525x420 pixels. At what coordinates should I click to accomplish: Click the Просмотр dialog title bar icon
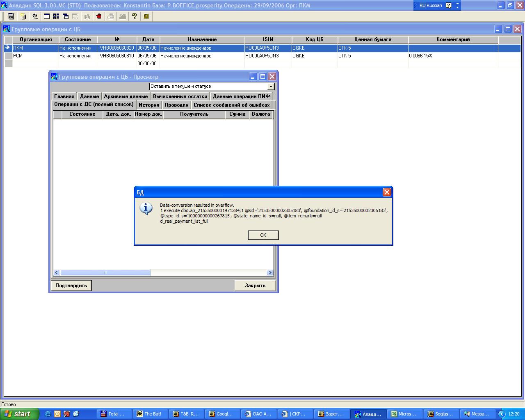(x=54, y=76)
